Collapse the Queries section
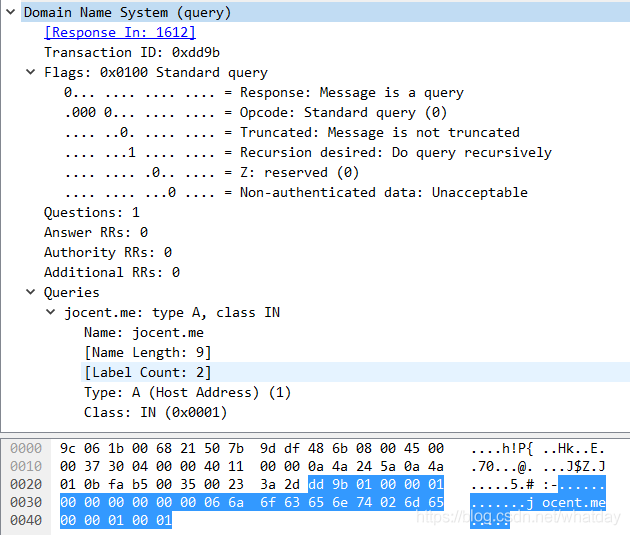 [x=31, y=292]
